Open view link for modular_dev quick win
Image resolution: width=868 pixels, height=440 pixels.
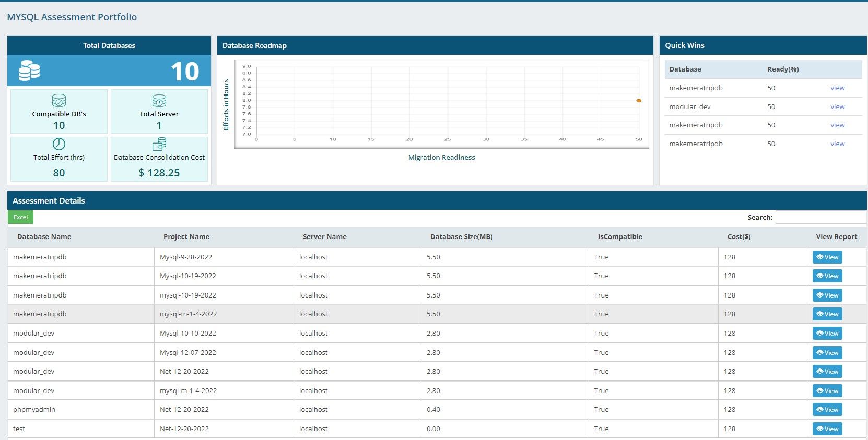pos(837,106)
